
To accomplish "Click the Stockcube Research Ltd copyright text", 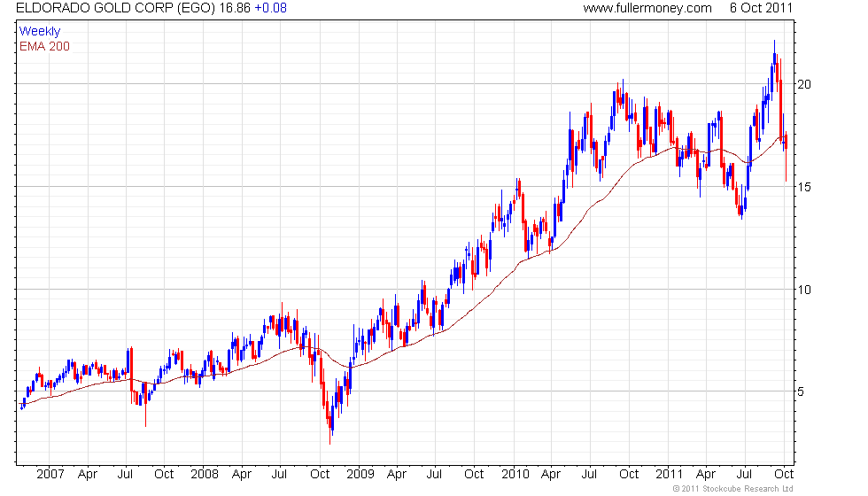I will tap(732, 489).
